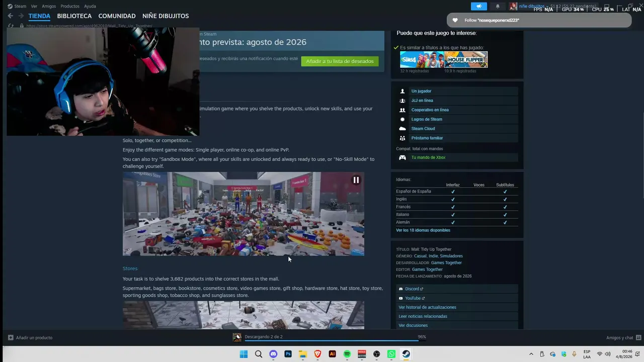644x362 pixels.
Task: Click the Un jugador feature link
Action: [x=421, y=91]
